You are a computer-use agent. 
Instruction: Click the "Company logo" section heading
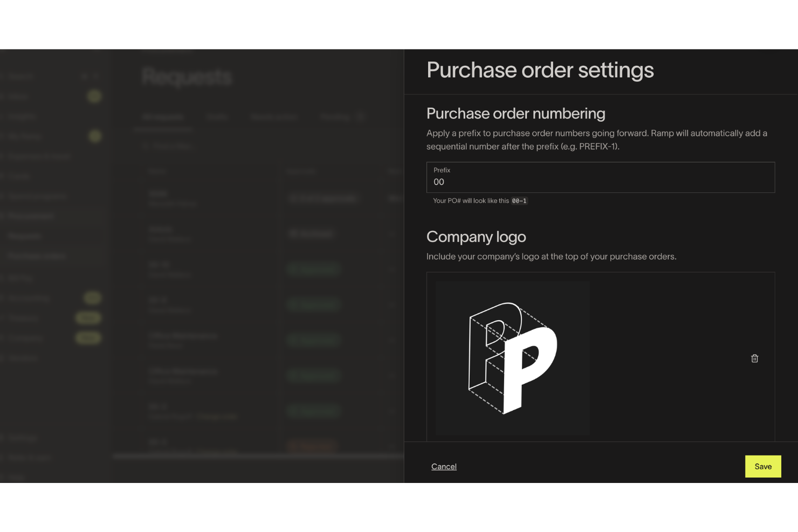tap(476, 237)
